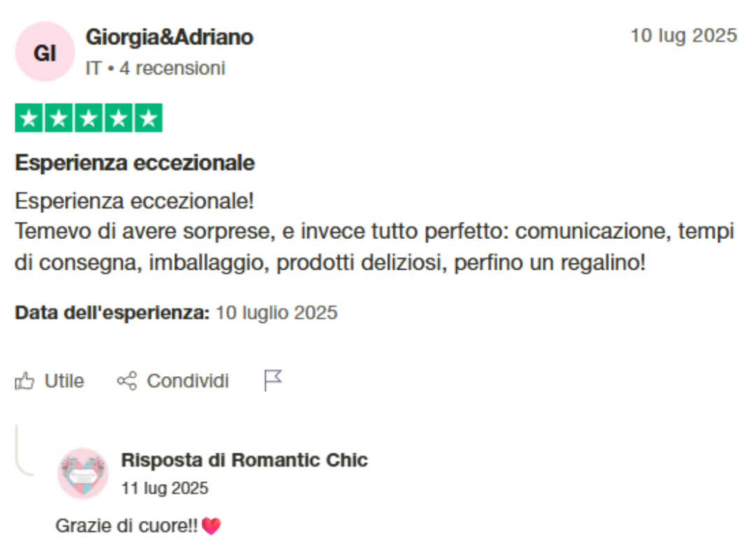Click the pink GI reviewer avatar
Image resolution: width=756 pixels, height=552 pixels.
44,52
